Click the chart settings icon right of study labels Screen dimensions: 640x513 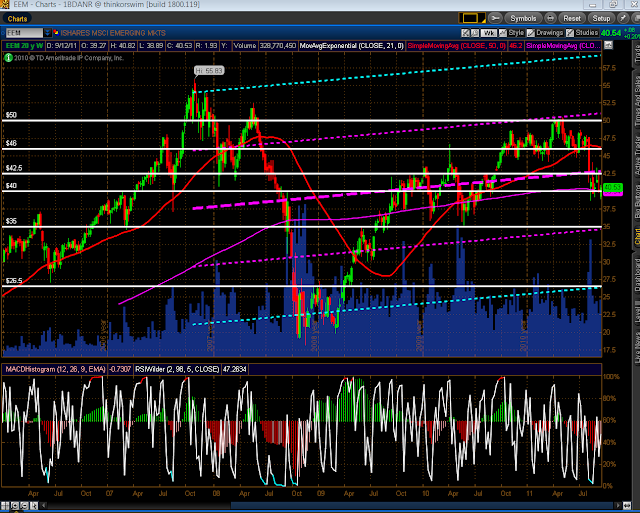click(608, 45)
